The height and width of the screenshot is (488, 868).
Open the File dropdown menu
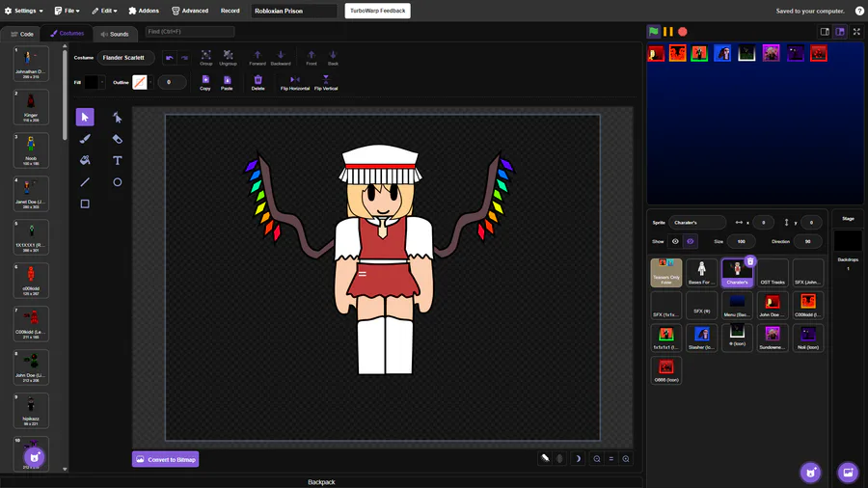click(x=67, y=11)
